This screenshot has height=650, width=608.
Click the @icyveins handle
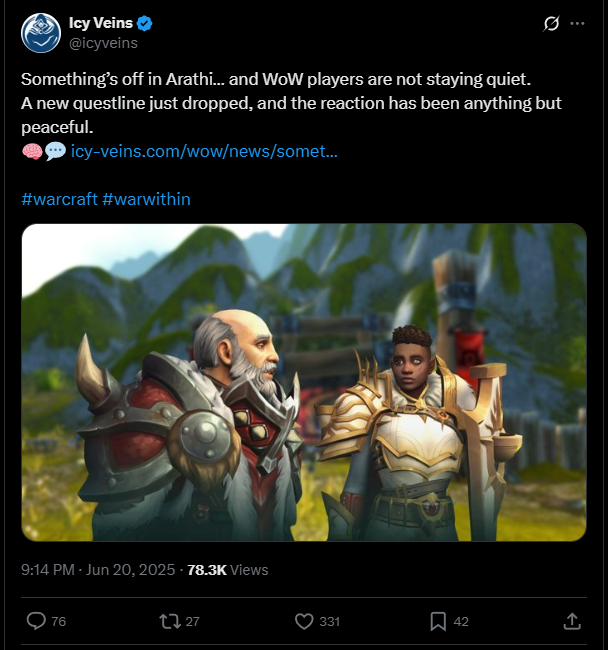click(x=103, y=43)
